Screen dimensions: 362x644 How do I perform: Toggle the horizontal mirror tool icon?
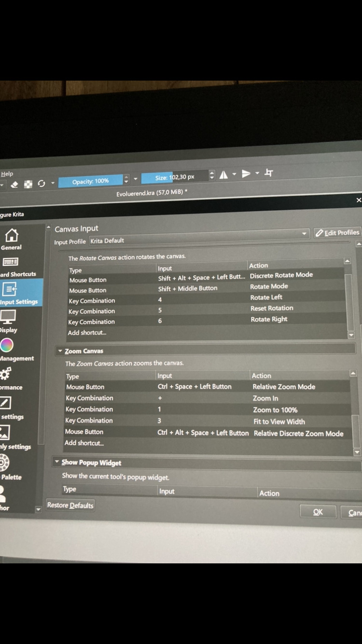[x=223, y=175]
